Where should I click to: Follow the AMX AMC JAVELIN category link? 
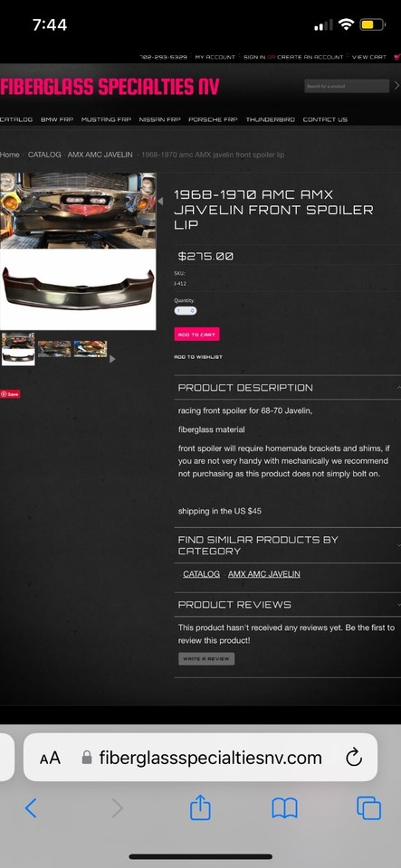click(x=263, y=574)
